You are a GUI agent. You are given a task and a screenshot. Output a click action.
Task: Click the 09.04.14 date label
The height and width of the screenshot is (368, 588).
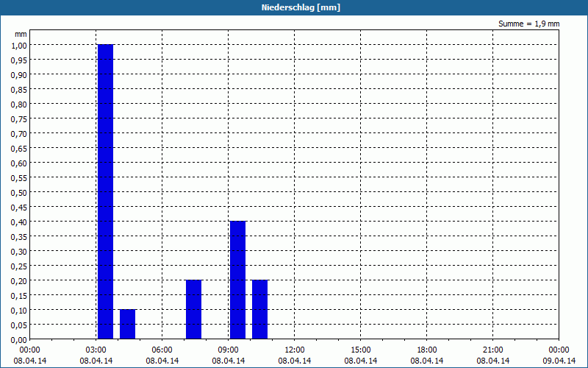click(x=559, y=361)
